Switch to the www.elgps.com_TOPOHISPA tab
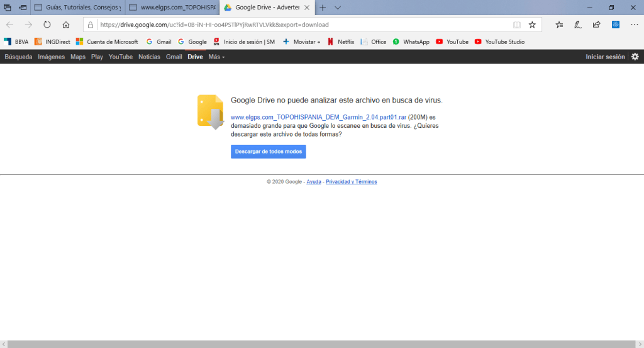Image resolution: width=644 pixels, height=348 pixels. click(172, 8)
